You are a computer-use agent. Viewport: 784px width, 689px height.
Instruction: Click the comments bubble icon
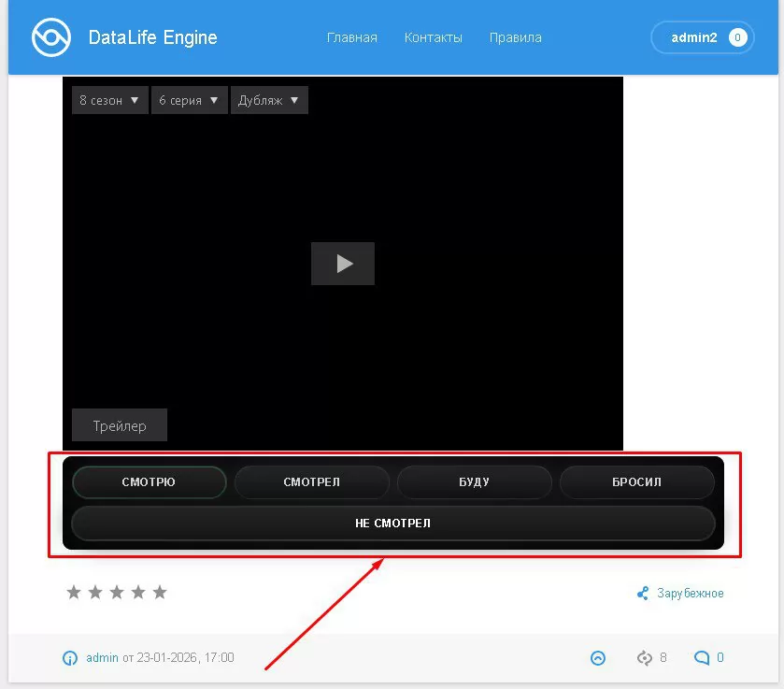(x=702, y=658)
